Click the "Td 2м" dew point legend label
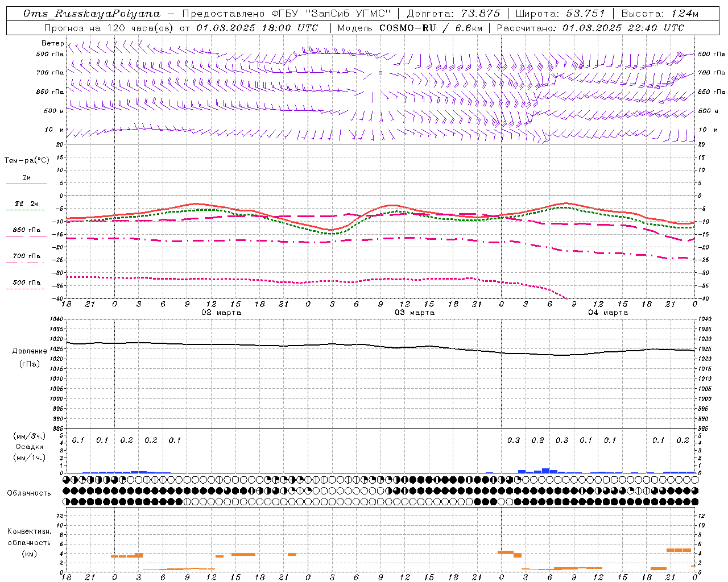The image size is (728, 582). (x=27, y=203)
